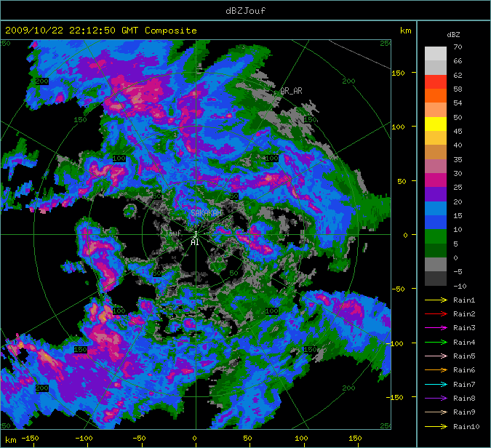Click the -150 tick on right km axis

[394, 397]
